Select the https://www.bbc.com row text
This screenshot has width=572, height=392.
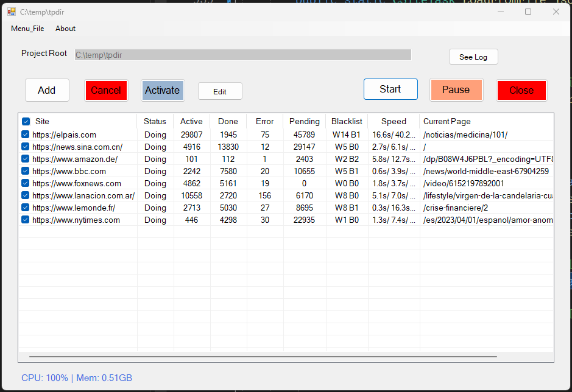coord(69,172)
